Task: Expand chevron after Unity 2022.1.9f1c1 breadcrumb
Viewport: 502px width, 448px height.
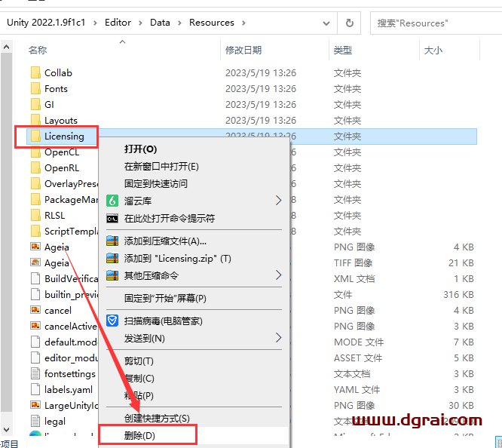Action: (x=95, y=23)
